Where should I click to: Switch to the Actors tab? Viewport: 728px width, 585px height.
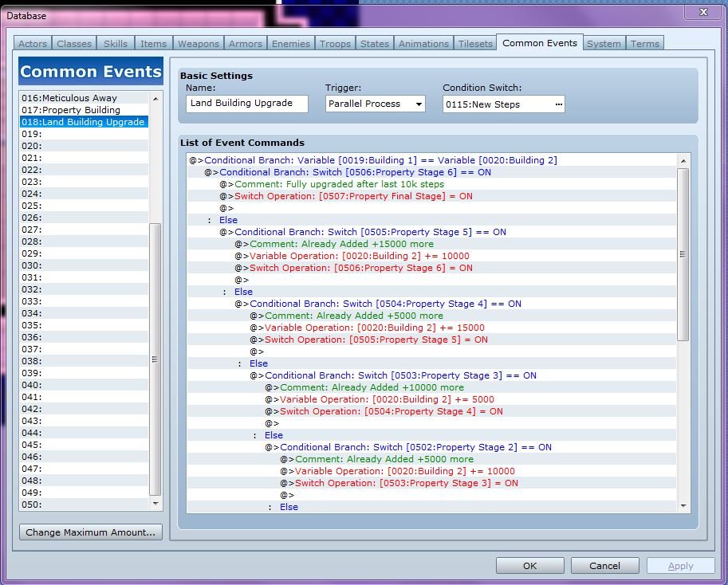pos(33,44)
